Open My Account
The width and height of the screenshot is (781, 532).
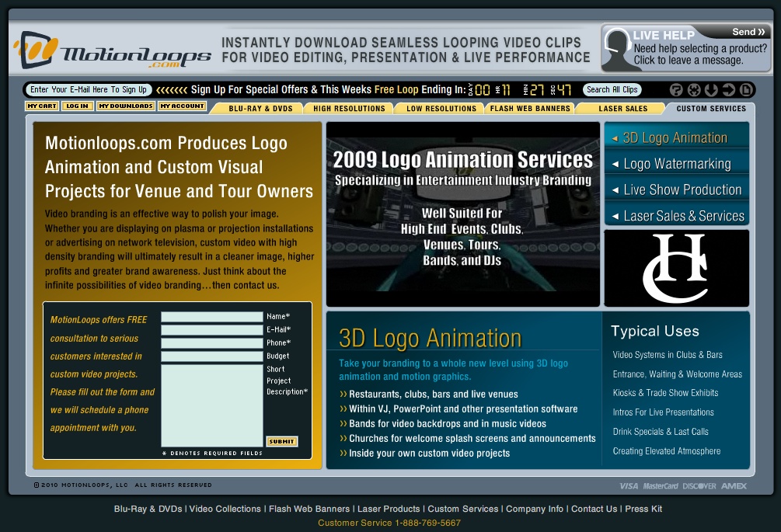point(183,106)
